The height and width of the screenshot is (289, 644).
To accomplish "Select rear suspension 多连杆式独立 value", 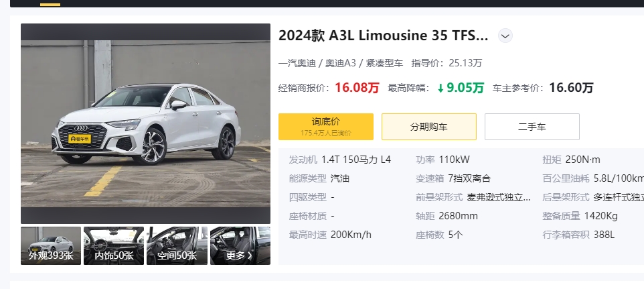I will point(619,197).
